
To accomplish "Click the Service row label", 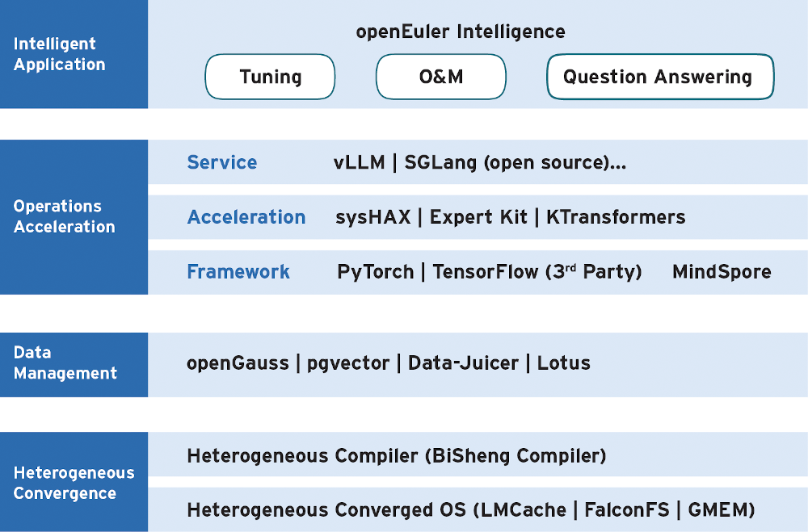I will click(222, 162).
